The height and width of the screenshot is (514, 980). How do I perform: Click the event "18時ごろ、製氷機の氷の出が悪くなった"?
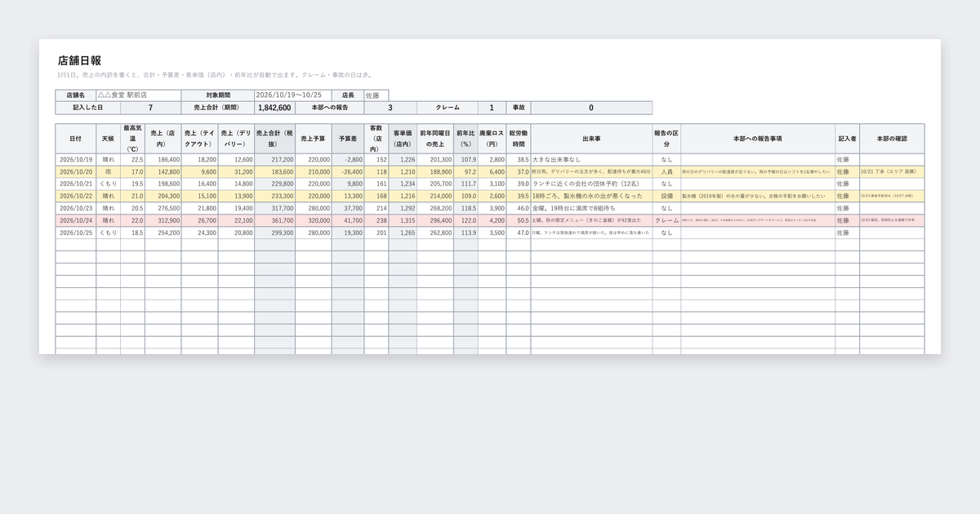click(x=591, y=197)
